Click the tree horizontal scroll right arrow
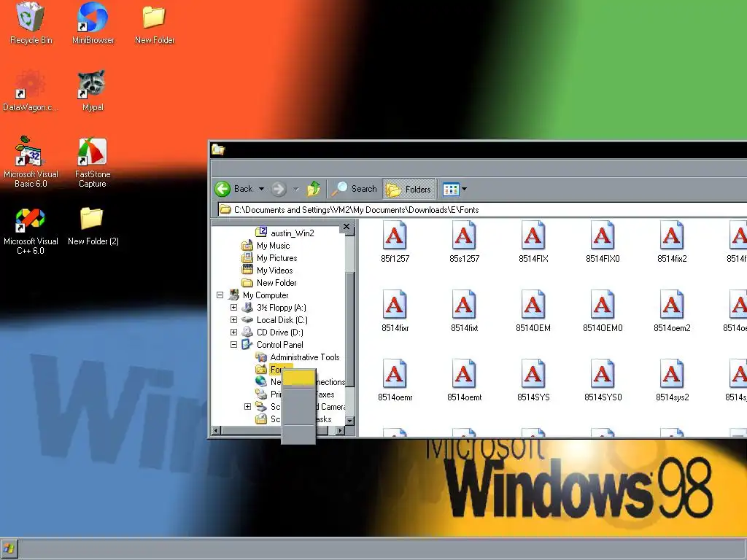Screen dimensions: 747x560 point(340,430)
